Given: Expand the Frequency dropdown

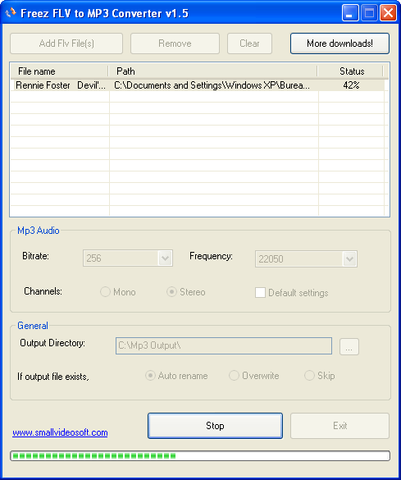Looking at the screenshot, I should tap(349, 259).
